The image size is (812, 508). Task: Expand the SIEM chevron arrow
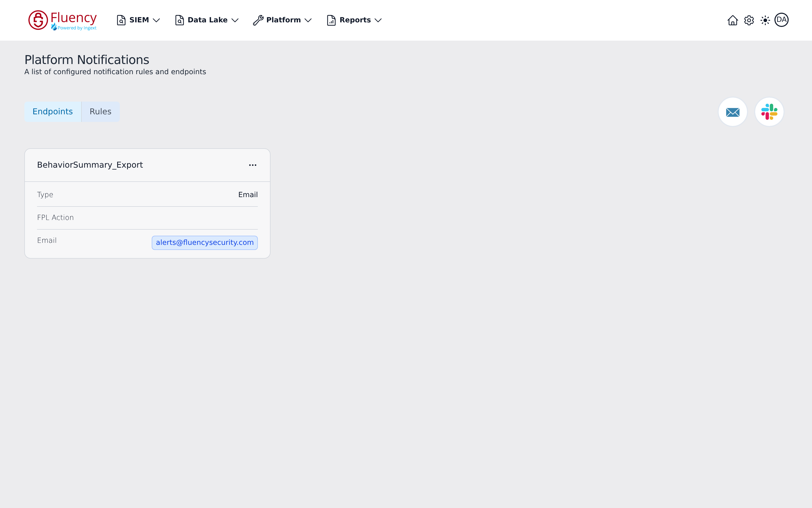pos(156,21)
